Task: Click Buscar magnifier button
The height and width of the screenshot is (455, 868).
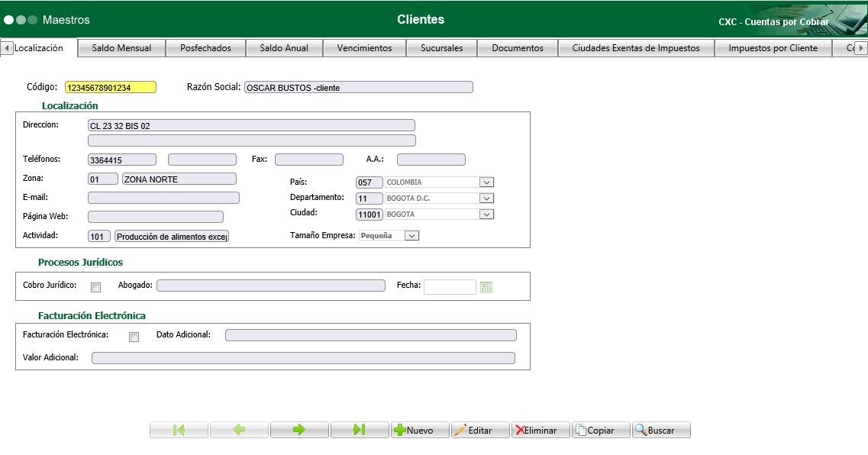Action: point(661,431)
